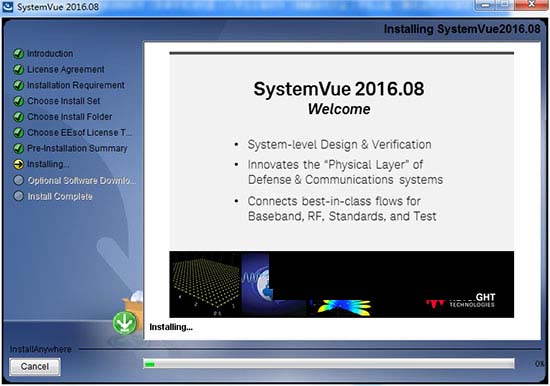Click the checkmark beside Choose EEsof License
550x386 pixels.
coord(18,133)
